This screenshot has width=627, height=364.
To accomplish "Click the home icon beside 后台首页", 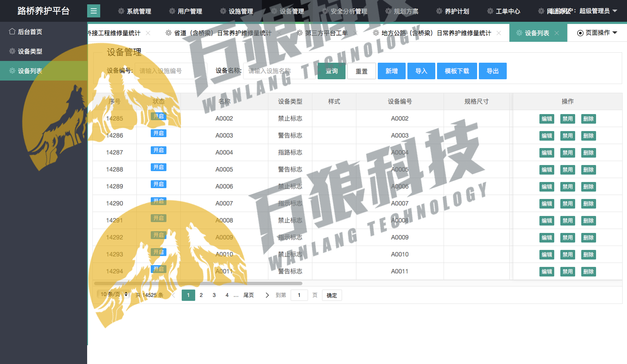I will 12,31.
